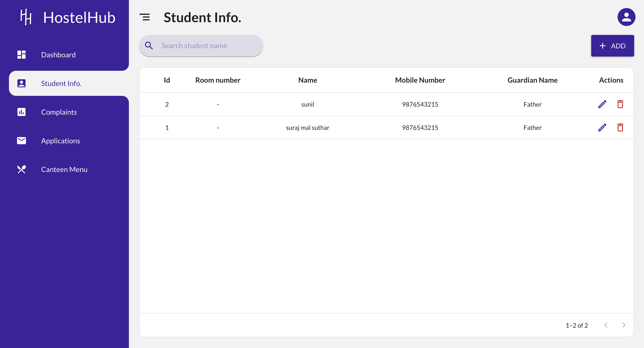
Task: Click the Room number column header
Action: pos(218,80)
